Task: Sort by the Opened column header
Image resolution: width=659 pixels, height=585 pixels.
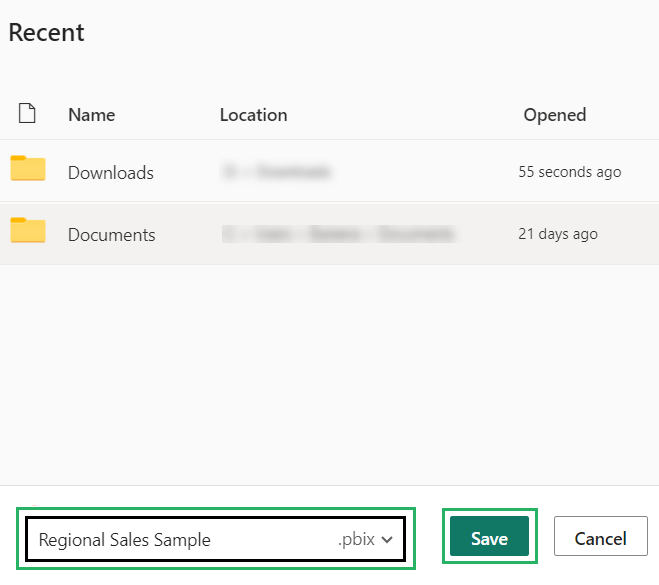Action: 554,115
